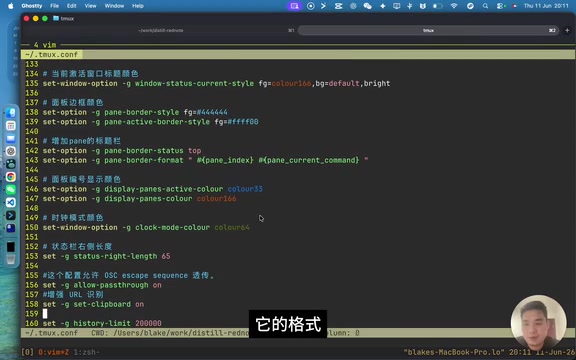The width and height of the screenshot is (576, 360).
Task: Click tmux window 0:vim in status line
Action: (x=54, y=352)
